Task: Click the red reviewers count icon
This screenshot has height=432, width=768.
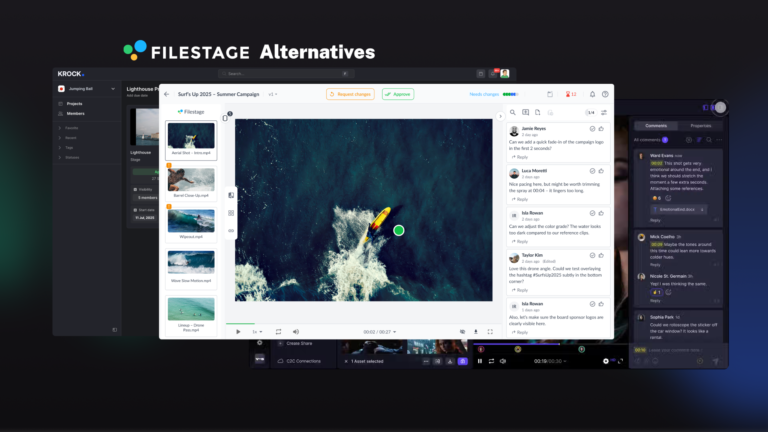Action: pos(571,94)
